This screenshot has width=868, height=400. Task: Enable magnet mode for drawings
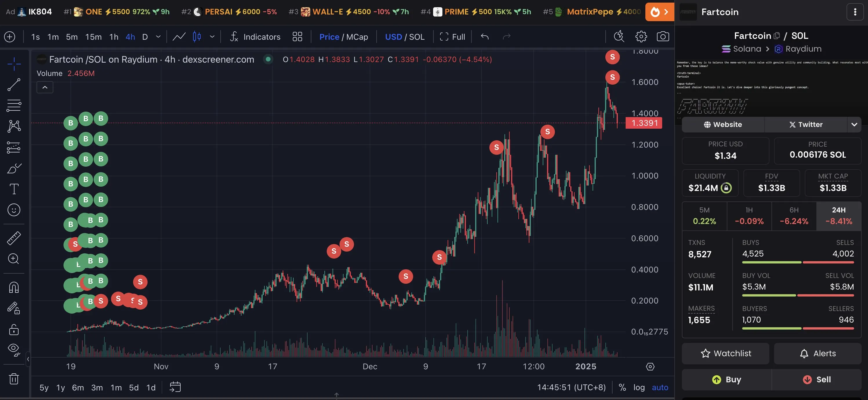14,287
